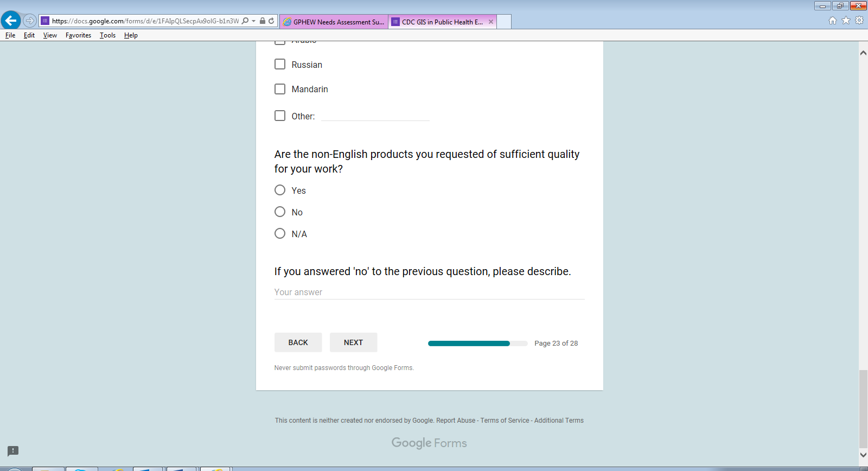Switch to the CDC GIS in Public Health tab
Viewport: 868px width, 471px height.
(x=442, y=22)
